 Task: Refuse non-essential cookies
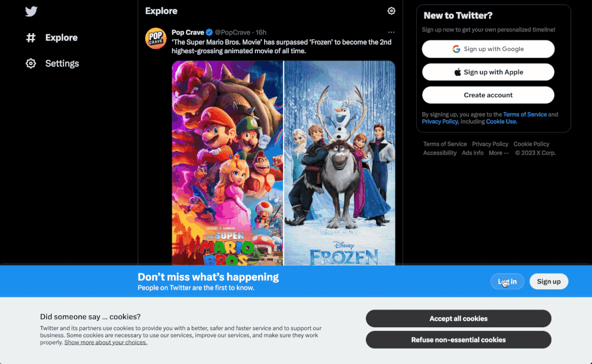tap(458, 340)
